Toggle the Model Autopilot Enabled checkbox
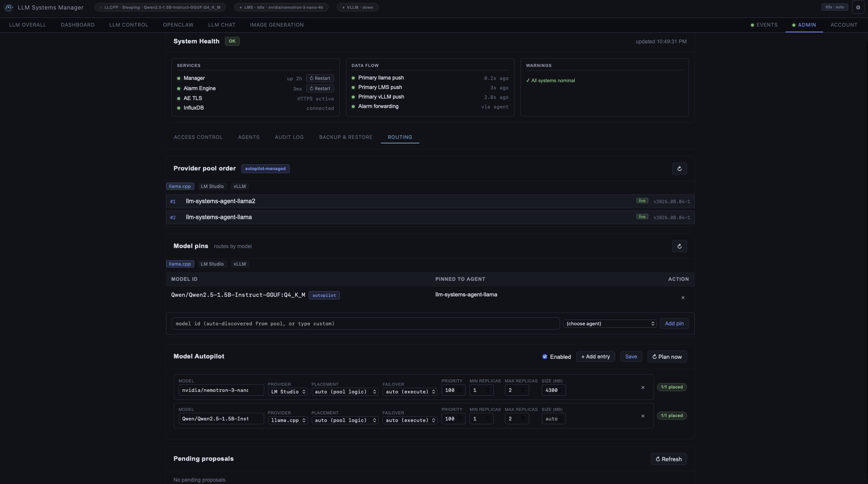This screenshot has width=868, height=484. coord(545,357)
